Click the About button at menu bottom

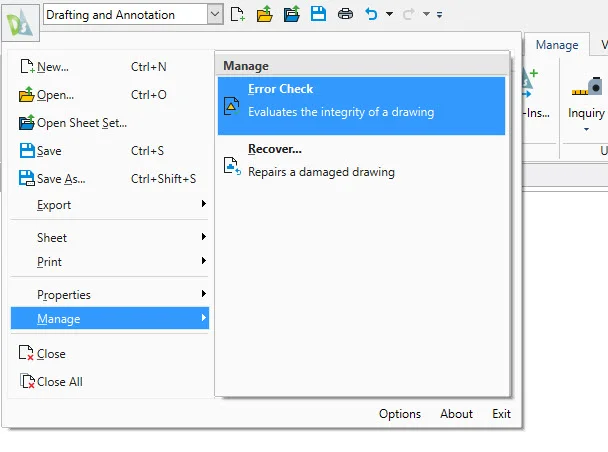tap(456, 414)
